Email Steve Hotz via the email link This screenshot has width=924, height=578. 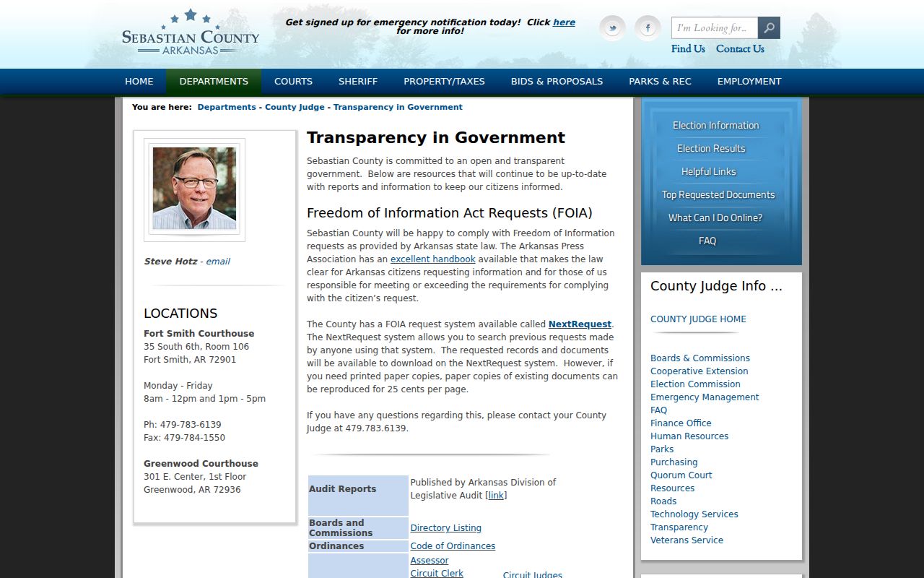pos(218,262)
